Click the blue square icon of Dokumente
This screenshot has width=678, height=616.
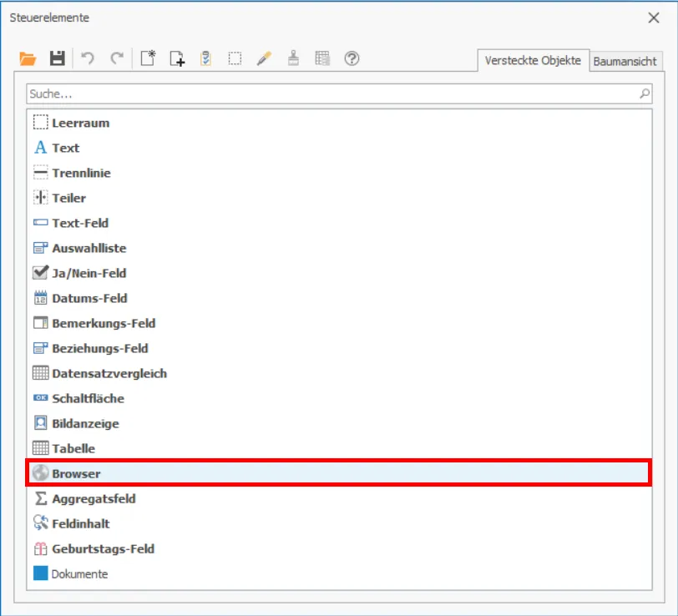coord(41,573)
